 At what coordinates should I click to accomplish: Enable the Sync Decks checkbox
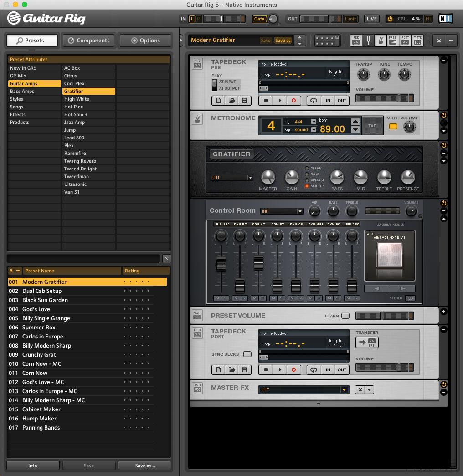(x=247, y=354)
